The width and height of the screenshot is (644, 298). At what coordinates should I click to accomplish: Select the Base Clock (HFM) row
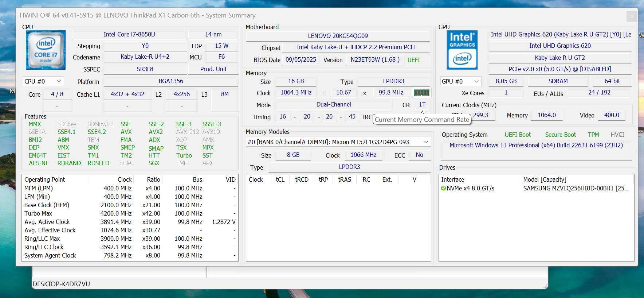point(130,205)
